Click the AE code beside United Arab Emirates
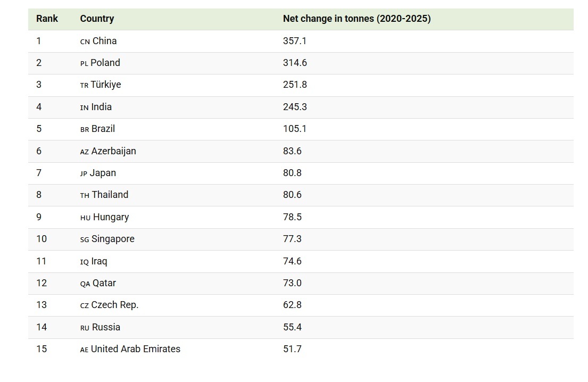The image size is (588, 382). [84, 350]
